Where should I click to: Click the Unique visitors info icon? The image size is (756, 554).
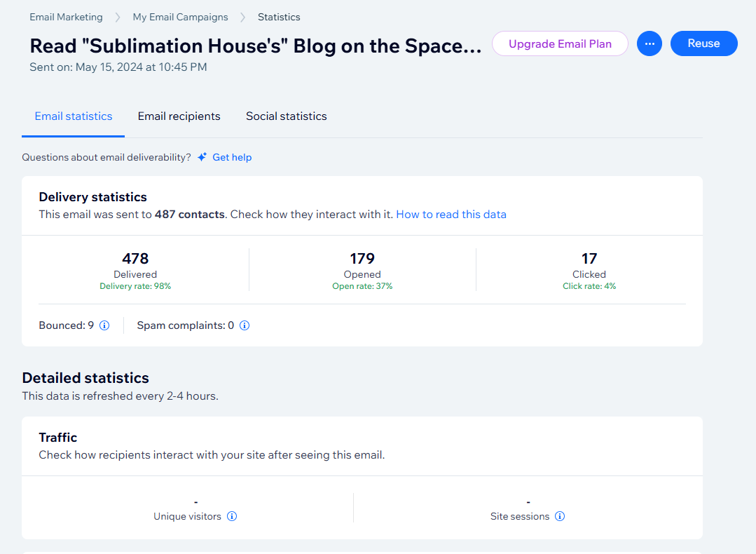click(x=232, y=516)
